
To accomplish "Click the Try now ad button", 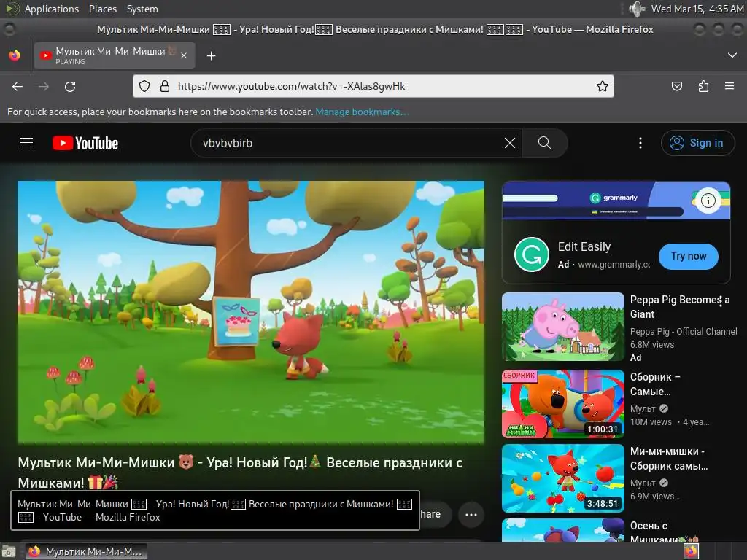I will click(689, 256).
